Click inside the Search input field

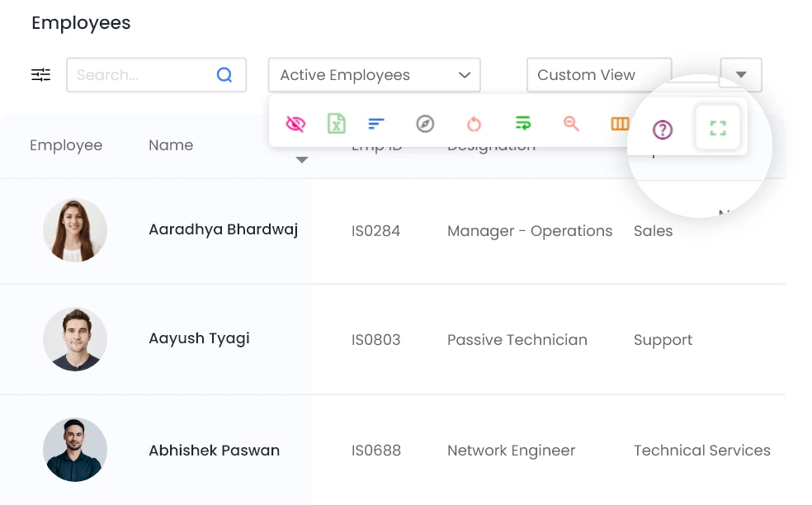[x=140, y=75]
